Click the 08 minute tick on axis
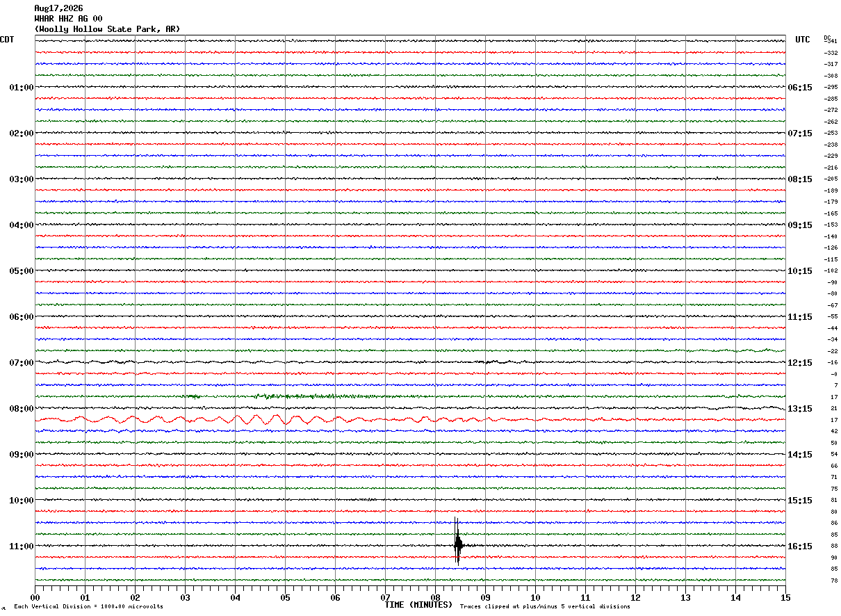841x616 pixels. click(x=435, y=597)
